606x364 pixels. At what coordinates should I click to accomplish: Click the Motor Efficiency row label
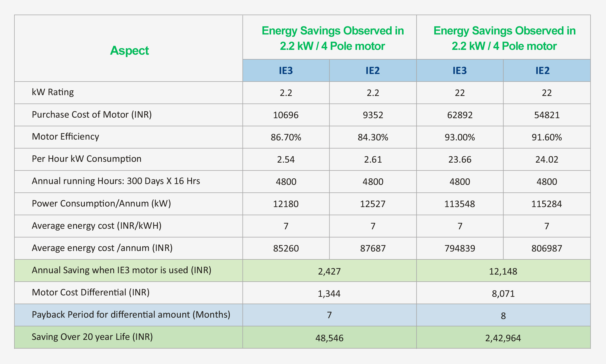pyautogui.click(x=65, y=137)
